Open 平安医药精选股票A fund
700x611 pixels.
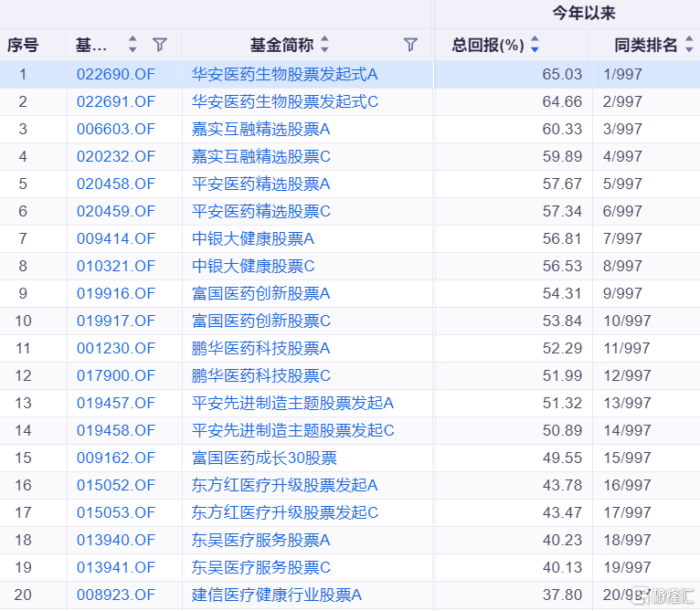point(261,184)
